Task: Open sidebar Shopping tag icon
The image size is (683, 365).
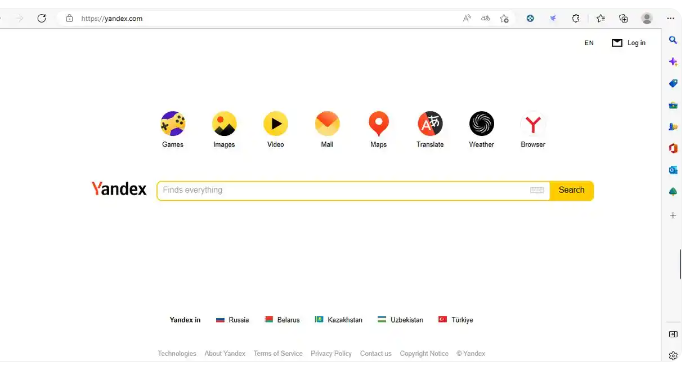Action: click(x=673, y=83)
